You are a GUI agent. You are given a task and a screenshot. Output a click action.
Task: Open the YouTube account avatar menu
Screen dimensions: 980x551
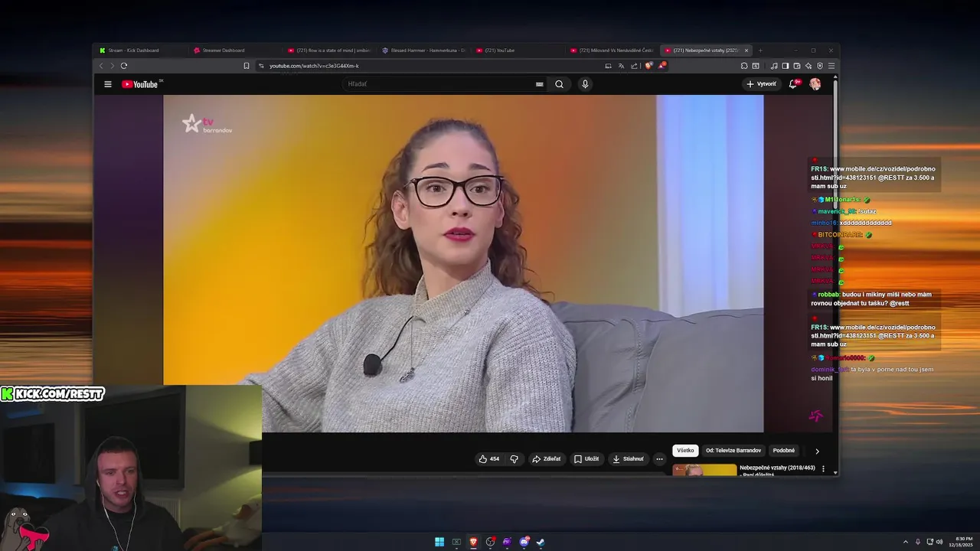(x=815, y=84)
